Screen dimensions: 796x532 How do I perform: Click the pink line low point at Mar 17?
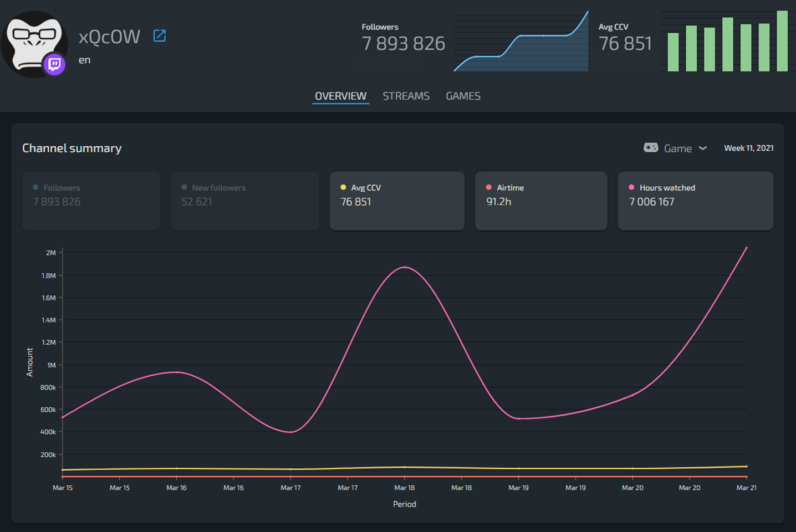click(x=290, y=432)
